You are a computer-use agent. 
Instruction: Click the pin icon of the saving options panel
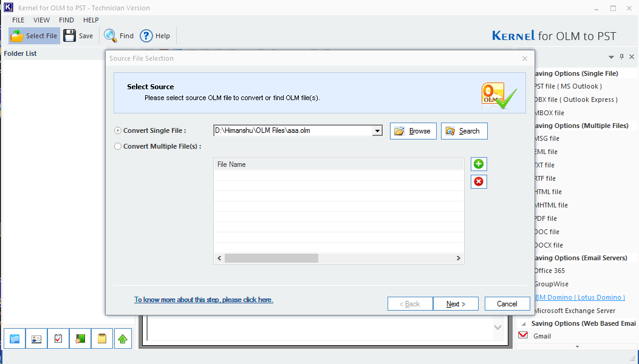click(x=621, y=56)
